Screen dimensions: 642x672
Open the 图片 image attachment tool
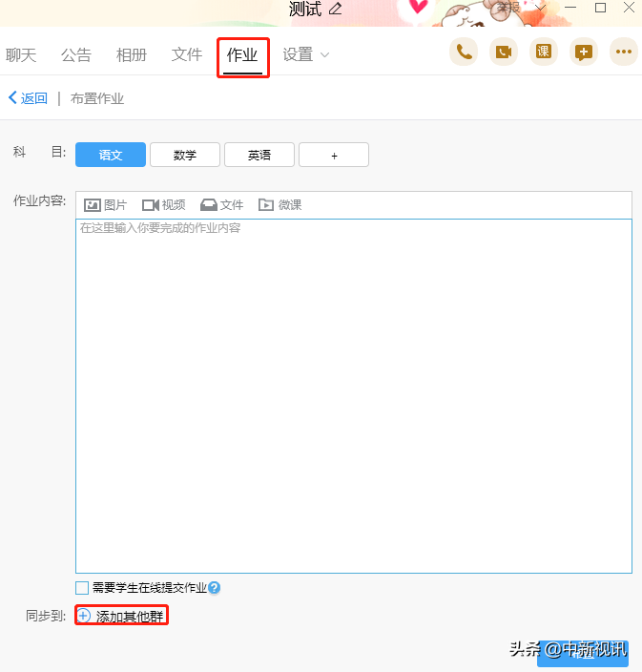point(105,205)
